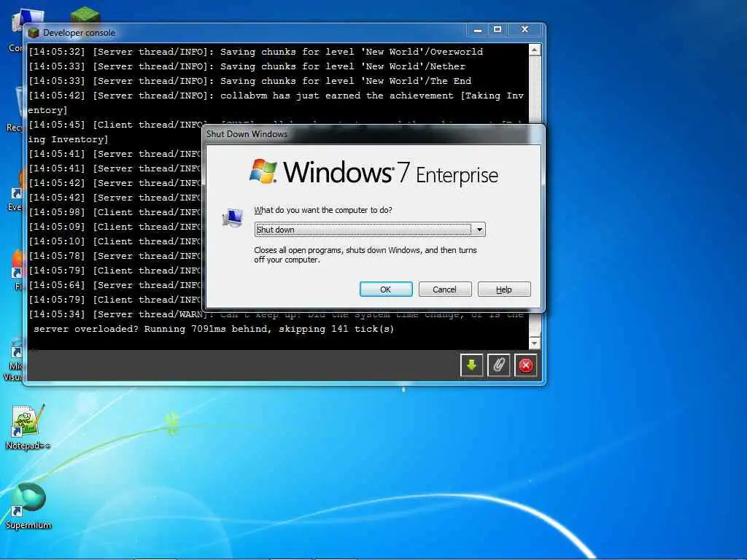Click the 'ing Inventory]' log continuation line
The image size is (747, 560).
point(68,139)
